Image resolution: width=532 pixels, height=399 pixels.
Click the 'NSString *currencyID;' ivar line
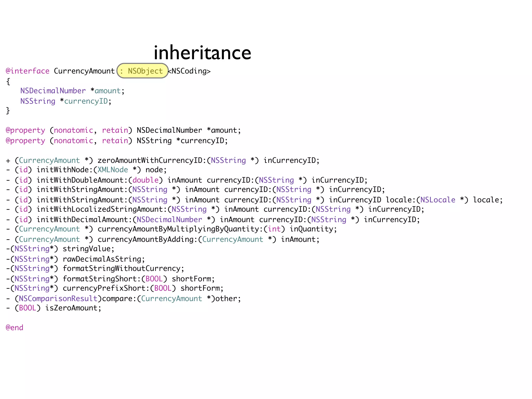point(66,101)
